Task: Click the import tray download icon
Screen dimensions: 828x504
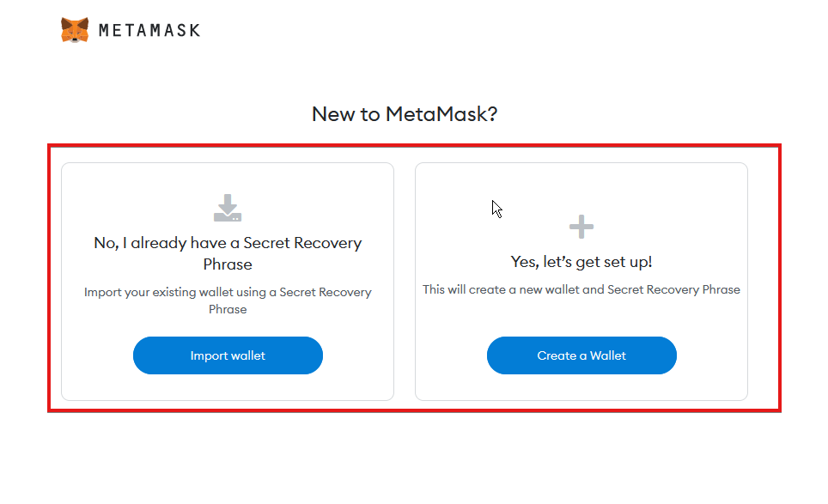Action: tap(228, 208)
